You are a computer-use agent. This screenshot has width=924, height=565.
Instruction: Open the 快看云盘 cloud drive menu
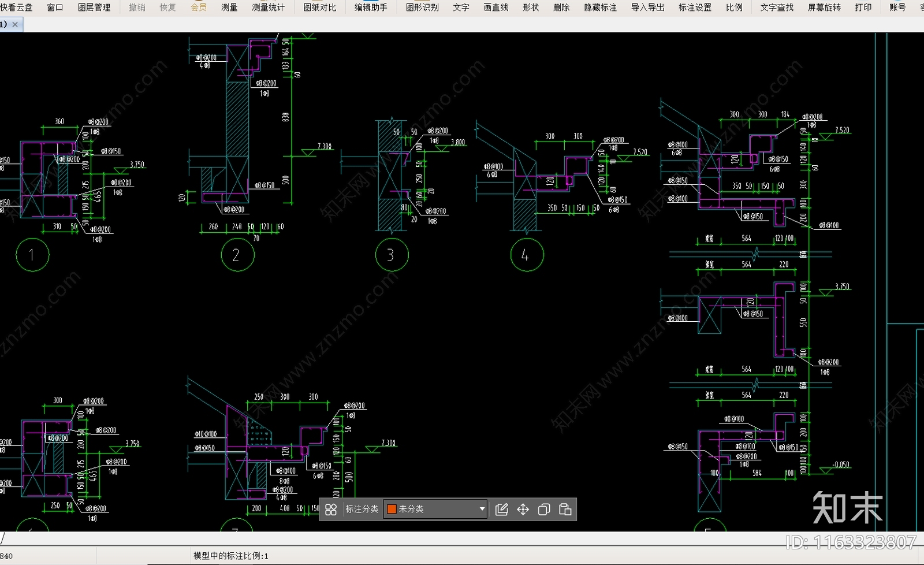coord(16,8)
